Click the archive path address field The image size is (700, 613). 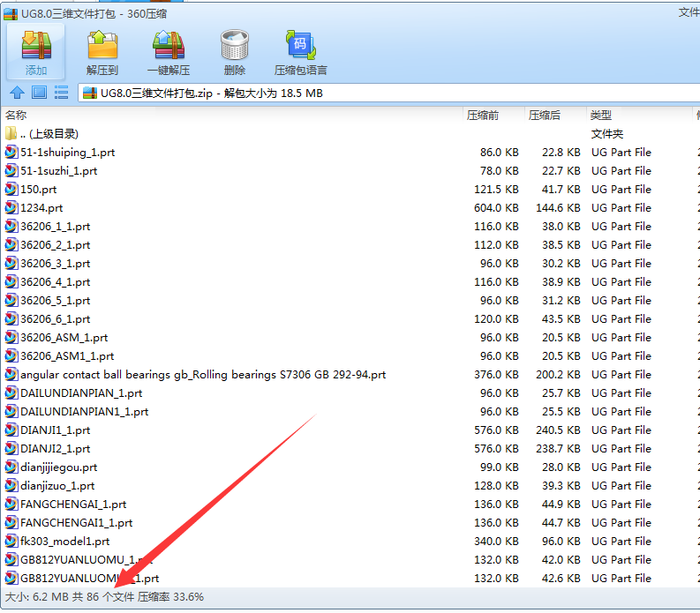click(x=388, y=93)
